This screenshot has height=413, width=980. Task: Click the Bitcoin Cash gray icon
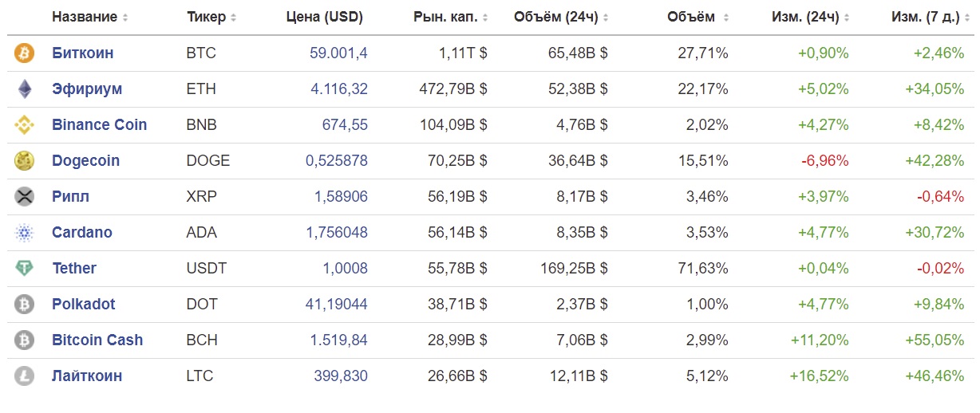point(25,340)
